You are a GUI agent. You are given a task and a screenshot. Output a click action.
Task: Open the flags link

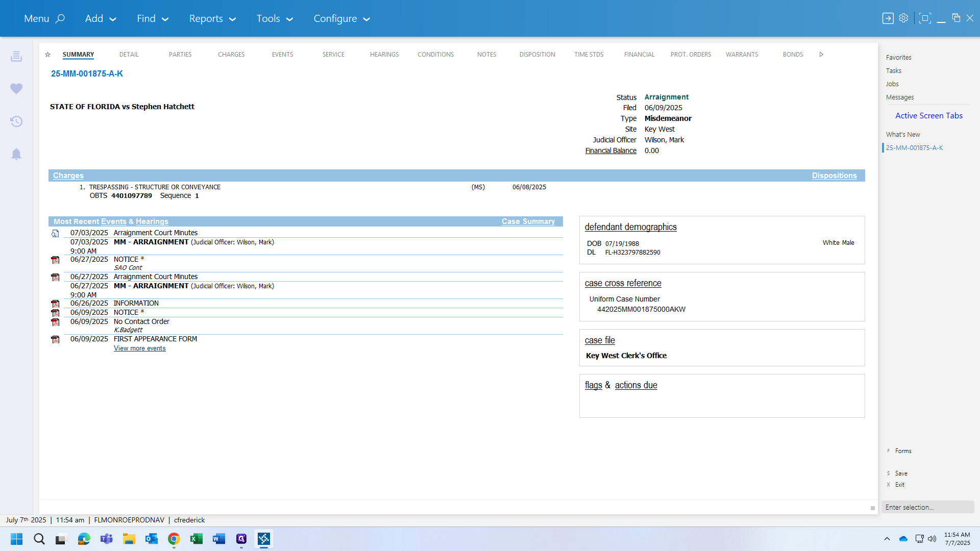coord(593,385)
